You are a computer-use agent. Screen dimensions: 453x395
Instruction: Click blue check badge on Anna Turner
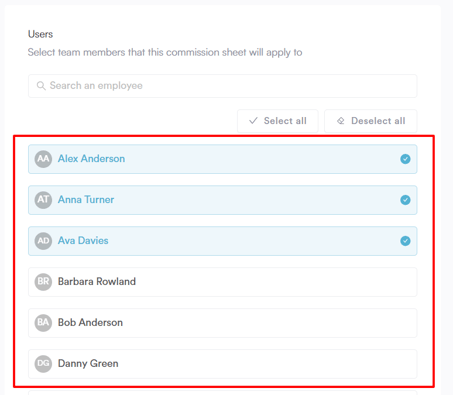click(x=405, y=200)
